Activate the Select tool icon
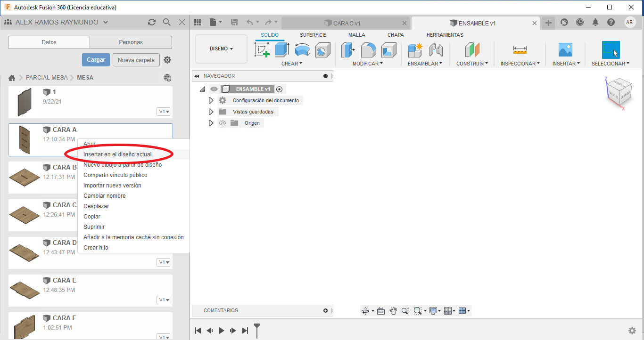 click(611, 50)
